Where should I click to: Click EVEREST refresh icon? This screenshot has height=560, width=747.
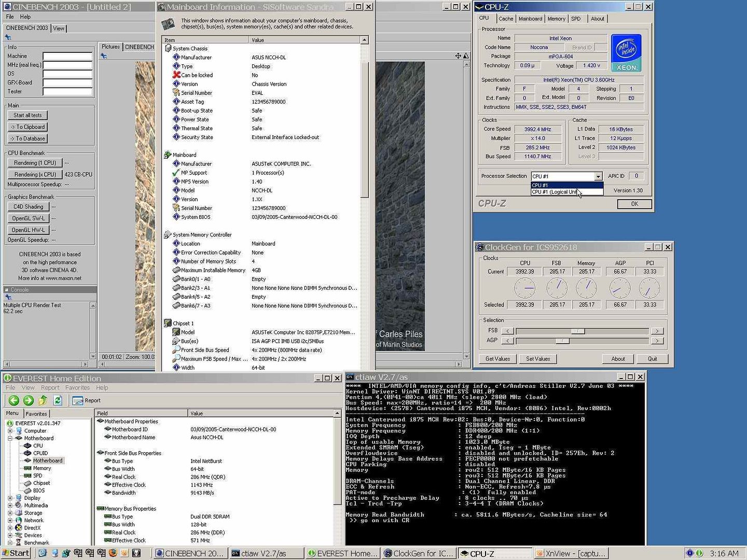58,400
